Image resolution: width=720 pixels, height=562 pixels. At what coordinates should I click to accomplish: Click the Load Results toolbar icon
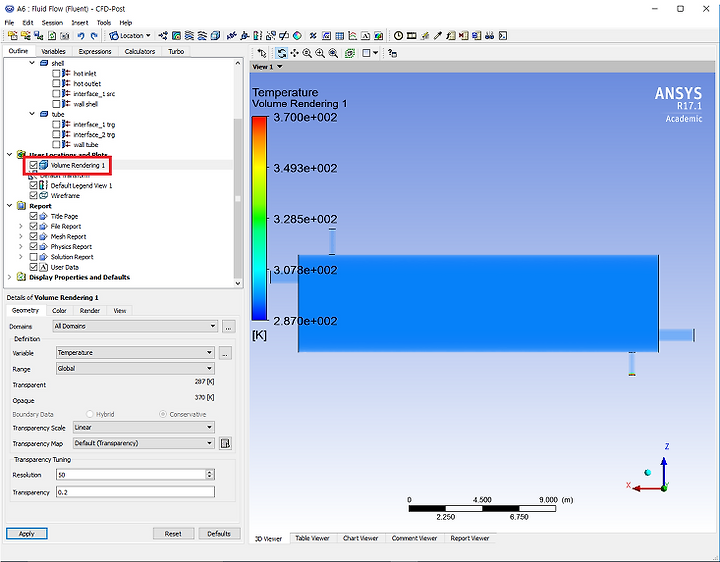(12, 35)
